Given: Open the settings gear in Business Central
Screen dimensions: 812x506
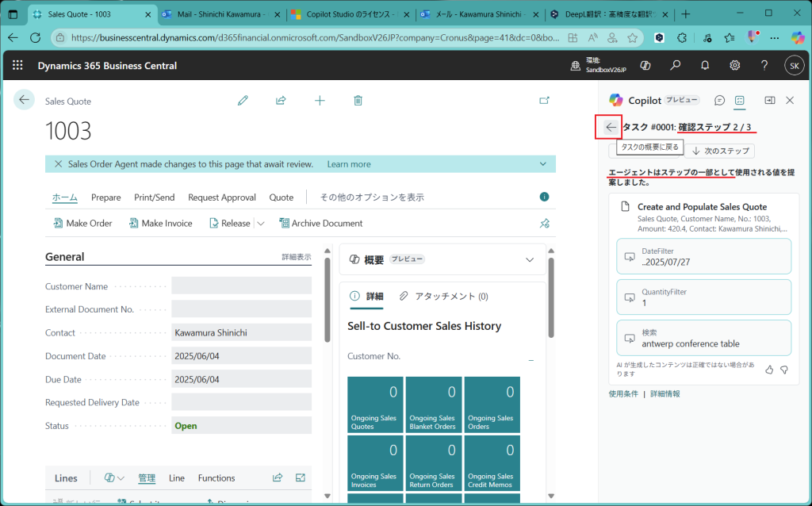Looking at the screenshot, I should tap(735, 65).
